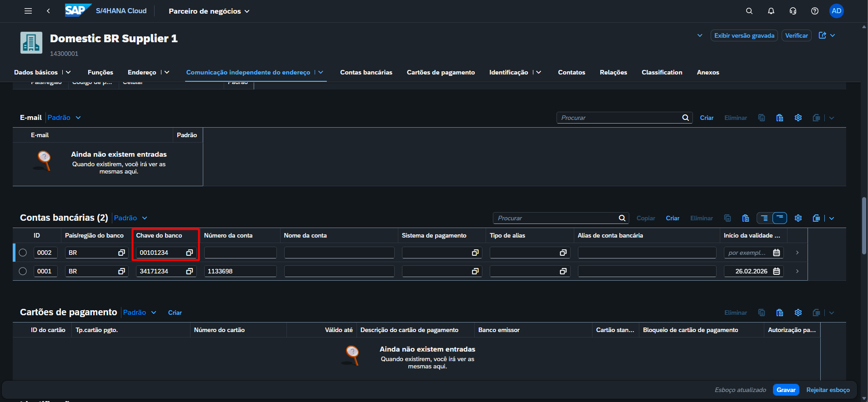Switch to the Cartões de pagamento tab

[x=441, y=72]
